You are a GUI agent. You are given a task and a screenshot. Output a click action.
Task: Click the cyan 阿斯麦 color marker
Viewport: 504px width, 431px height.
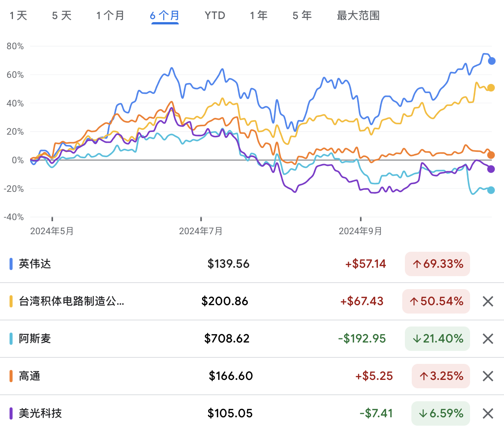pos(11,339)
